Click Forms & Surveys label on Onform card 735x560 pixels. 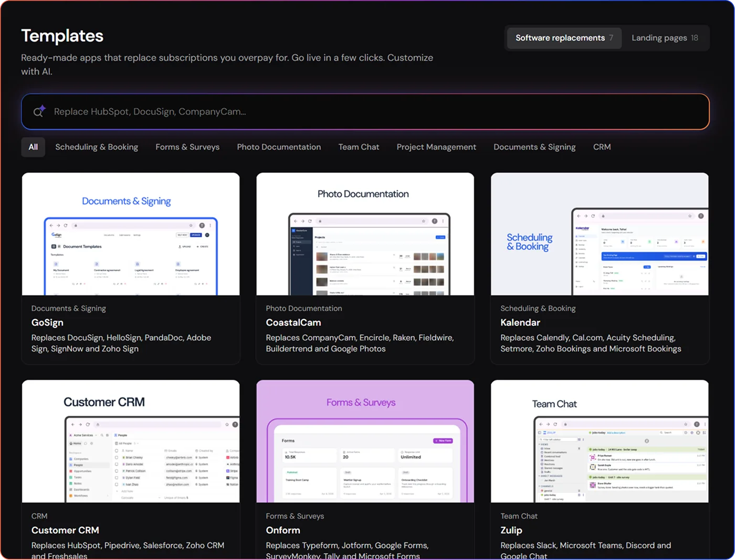click(x=295, y=516)
